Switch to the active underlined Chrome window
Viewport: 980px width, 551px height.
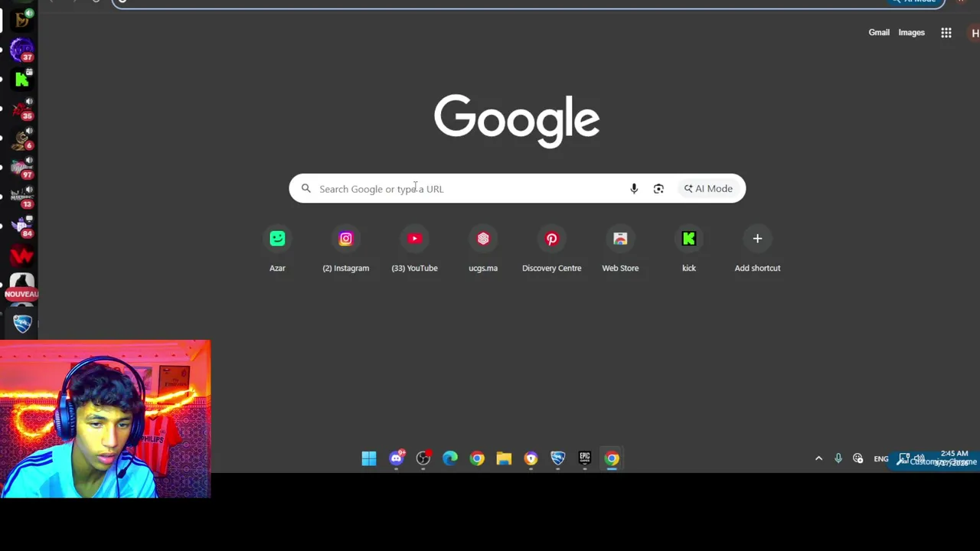pos(612,458)
